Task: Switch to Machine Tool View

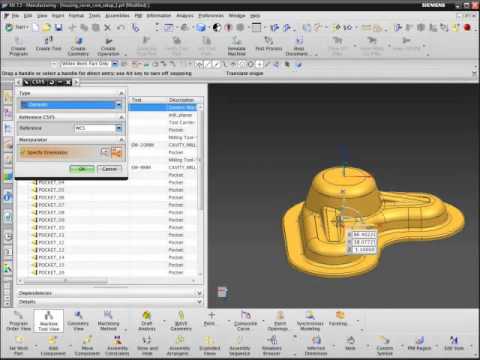Action: point(49,320)
